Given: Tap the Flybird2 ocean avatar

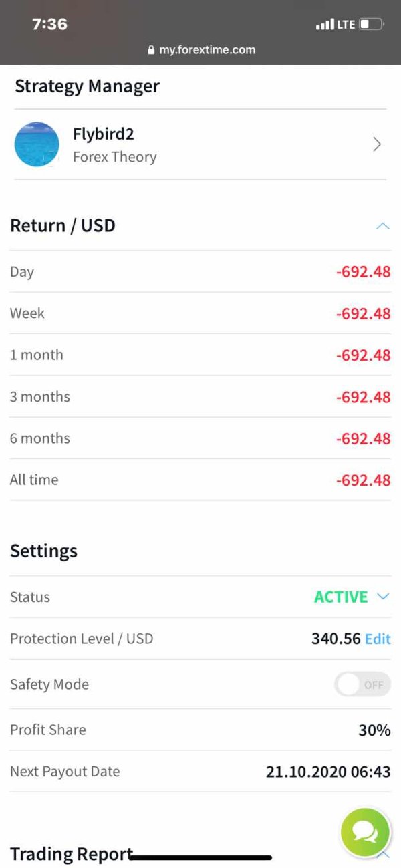Looking at the screenshot, I should (37, 144).
